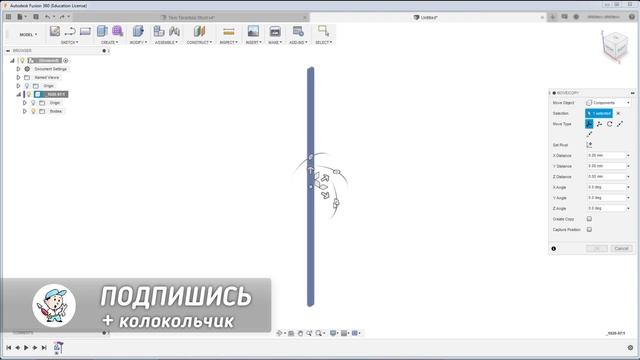
Task: Click the Cancel button in Move/Copy dialog
Action: pyautogui.click(x=621, y=249)
